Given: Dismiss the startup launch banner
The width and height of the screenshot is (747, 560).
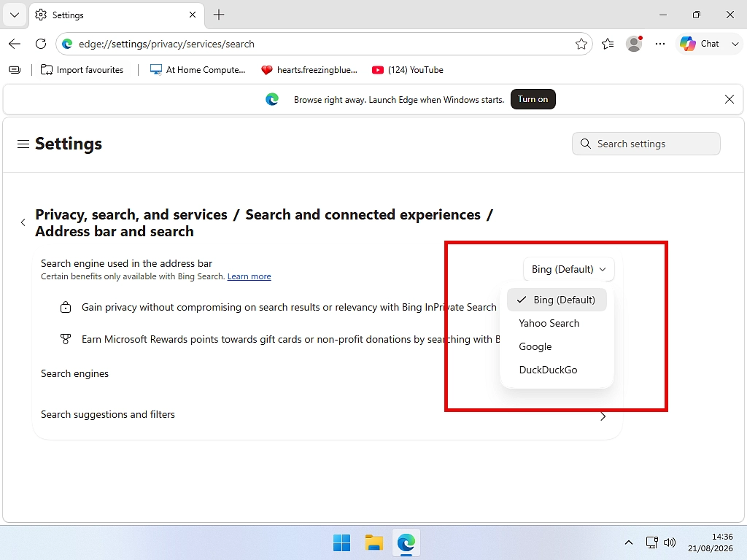Looking at the screenshot, I should (x=729, y=99).
